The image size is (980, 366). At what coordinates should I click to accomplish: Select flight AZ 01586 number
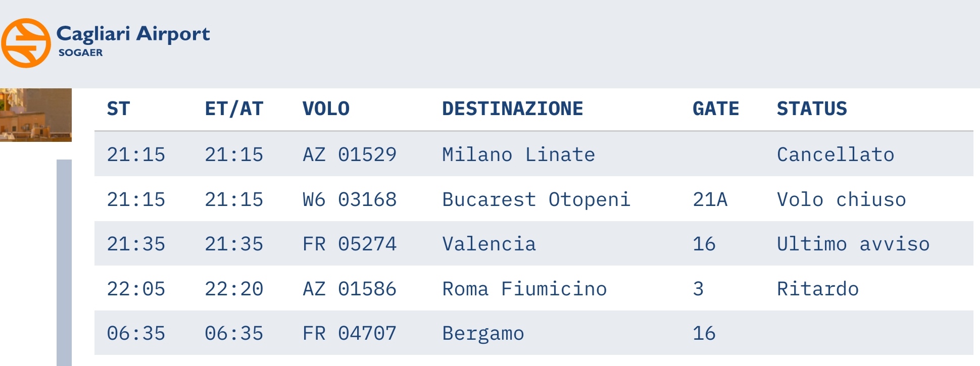350,289
